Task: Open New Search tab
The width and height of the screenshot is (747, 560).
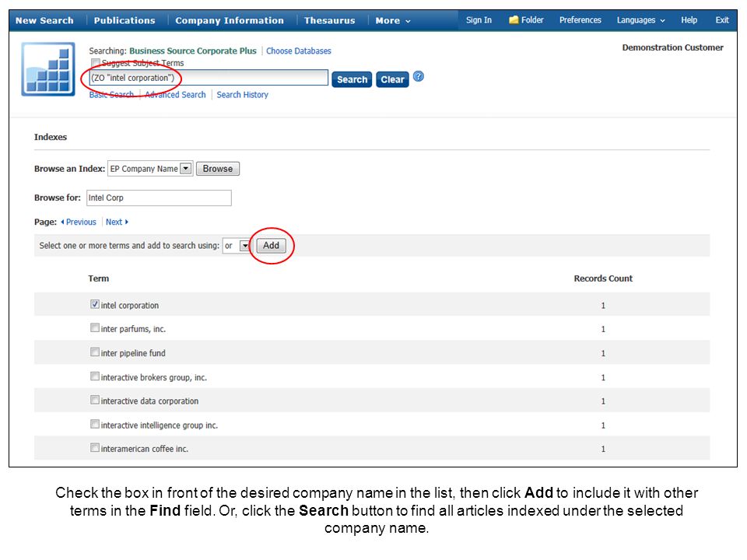Action: point(44,20)
